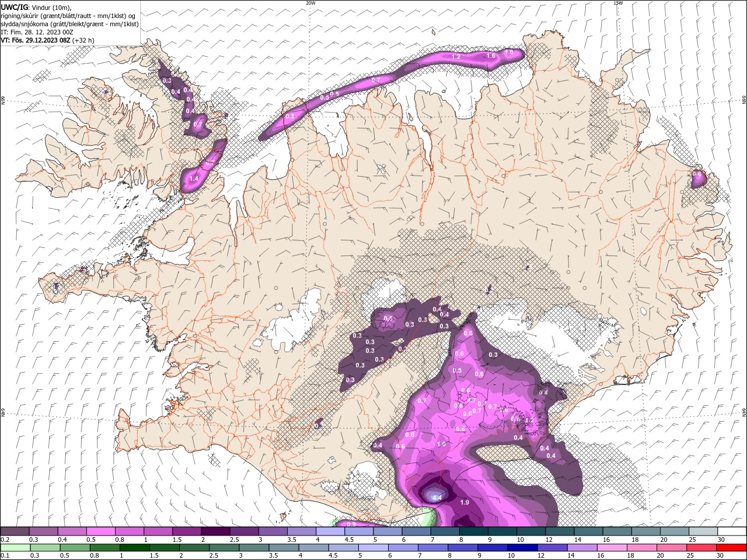Click the "20W" longitude label at top
747x560 pixels.
[310, 3]
